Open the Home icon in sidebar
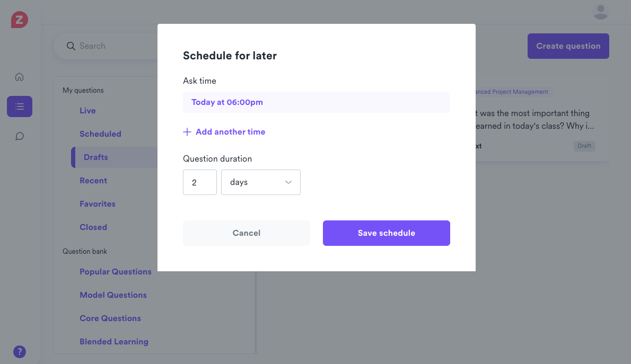631x364 pixels. click(20, 77)
